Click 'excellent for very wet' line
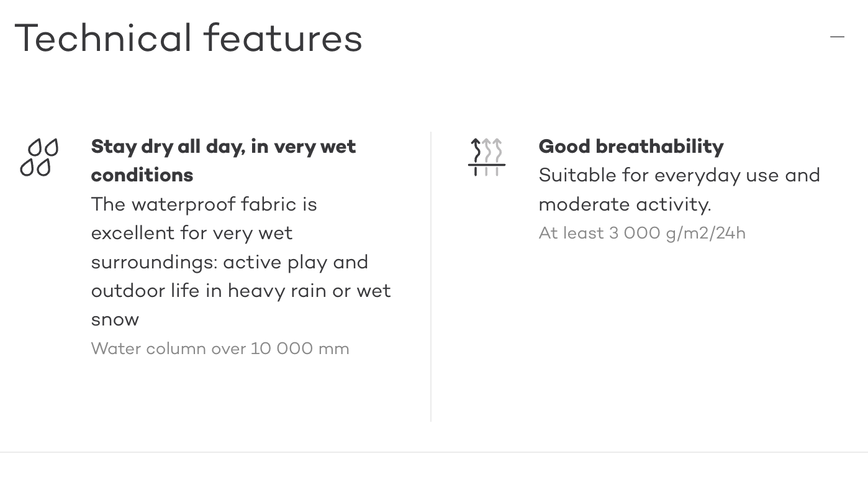 [x=191, y=233]
